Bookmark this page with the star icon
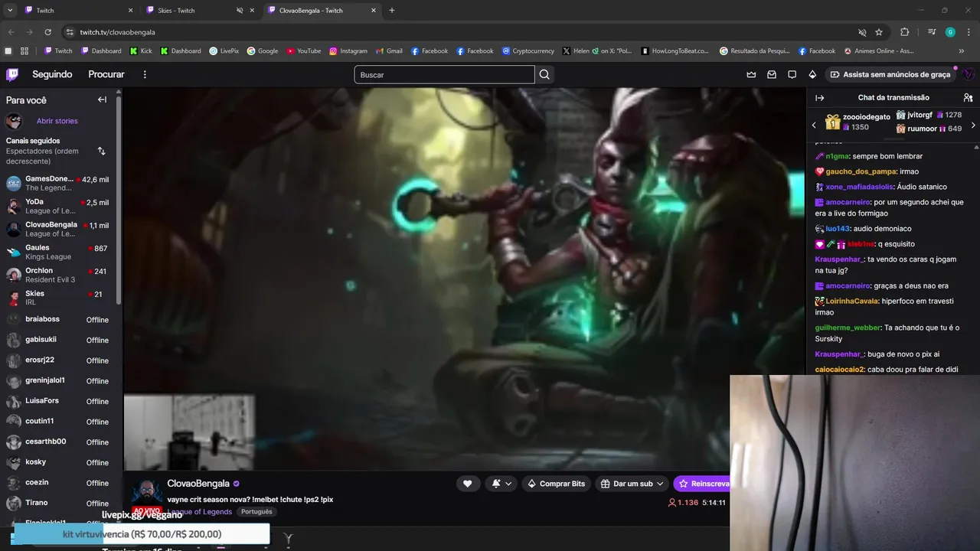Screen dimensions: 980x551 click(x=879, y=32)
